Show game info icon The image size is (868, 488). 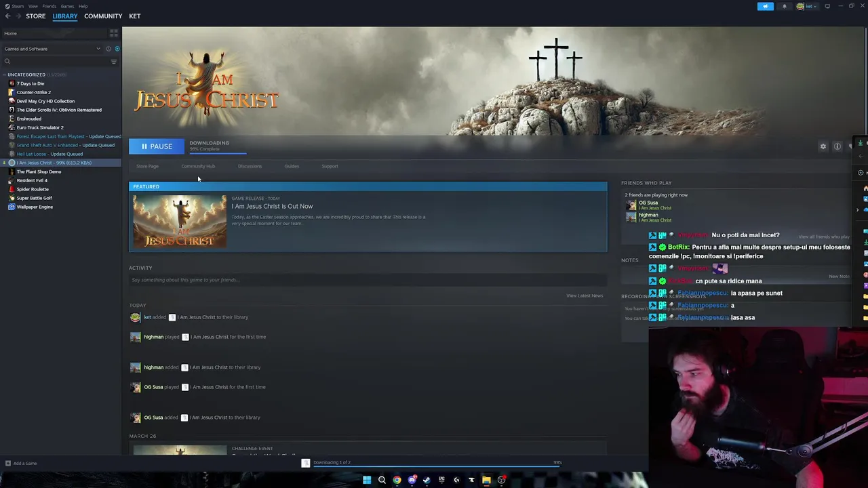[x=837, y=146]
